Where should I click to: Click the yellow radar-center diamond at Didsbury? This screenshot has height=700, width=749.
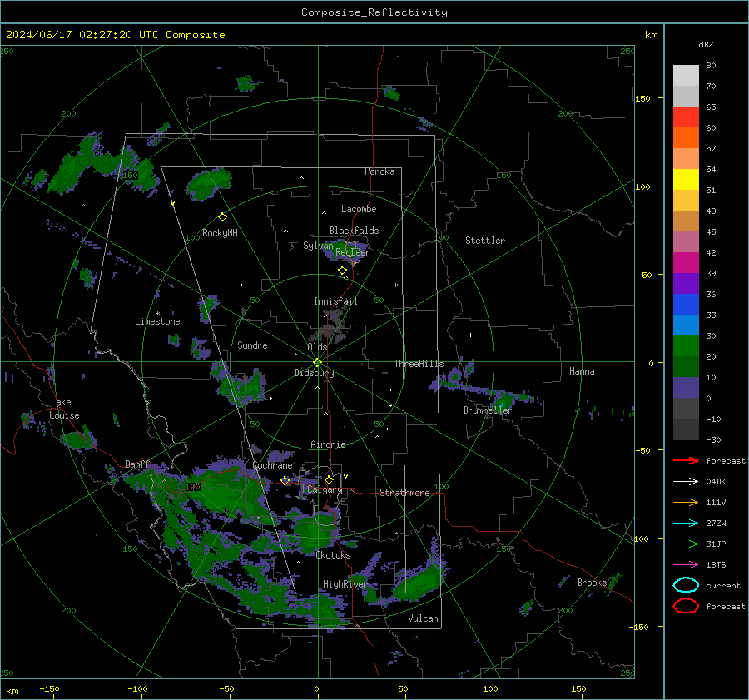coord(317,363)
